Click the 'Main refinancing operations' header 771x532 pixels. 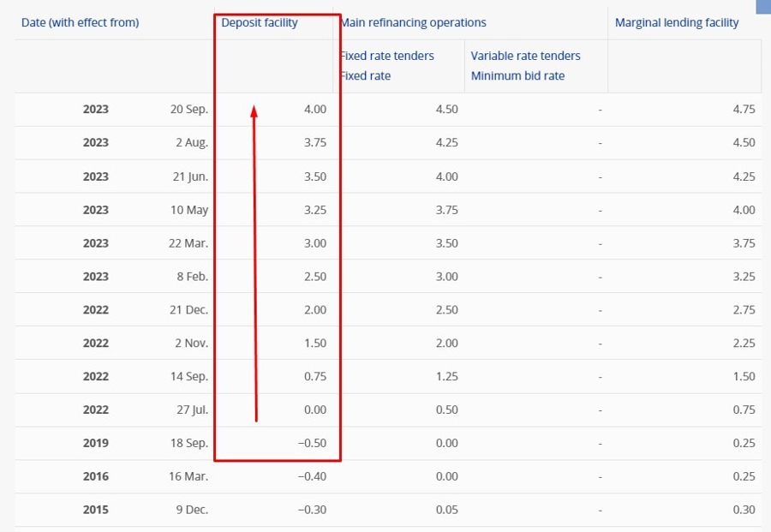tap(413, 22)
